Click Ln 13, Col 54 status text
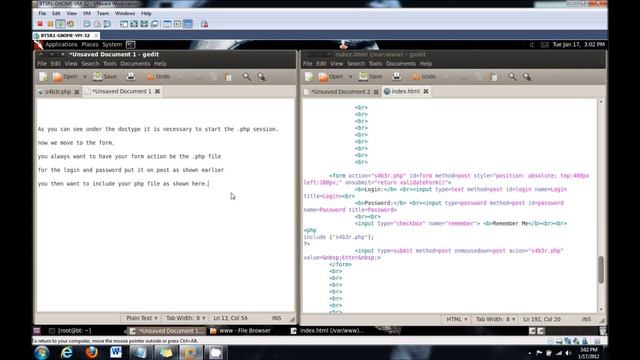 (230, 318)
